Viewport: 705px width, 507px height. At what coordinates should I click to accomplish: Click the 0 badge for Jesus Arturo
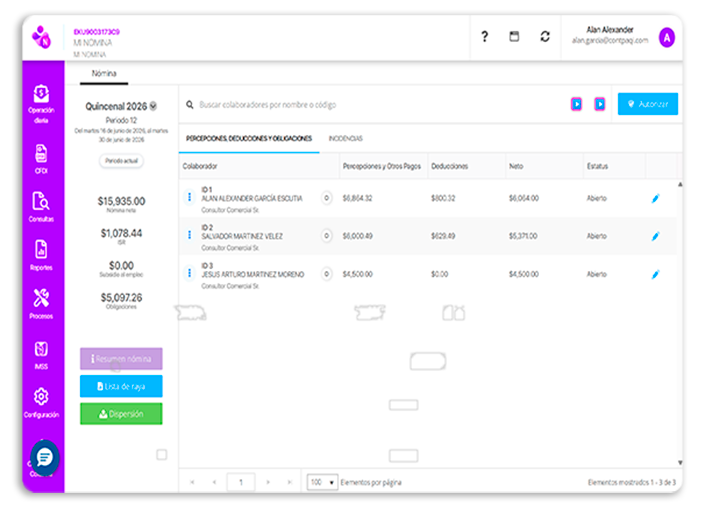[327, 274]
